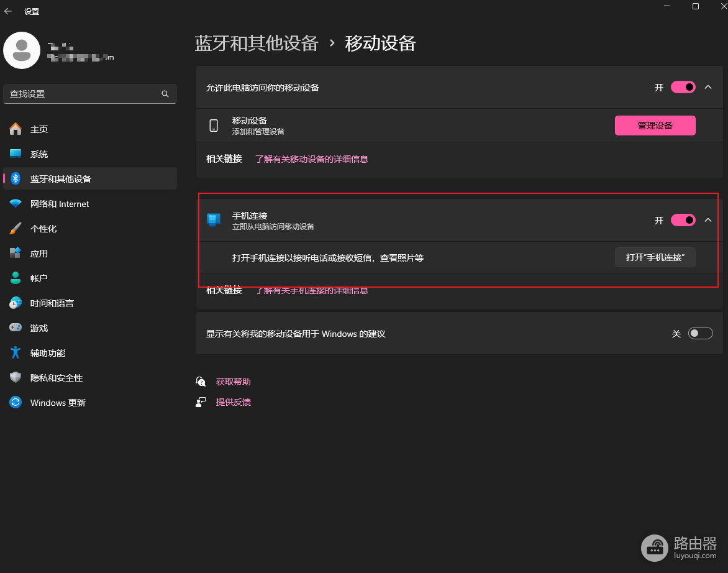Viewport: 728px width, 573px height.
Task: Open 隐私和安全性 settings
Action: [90, 377]
